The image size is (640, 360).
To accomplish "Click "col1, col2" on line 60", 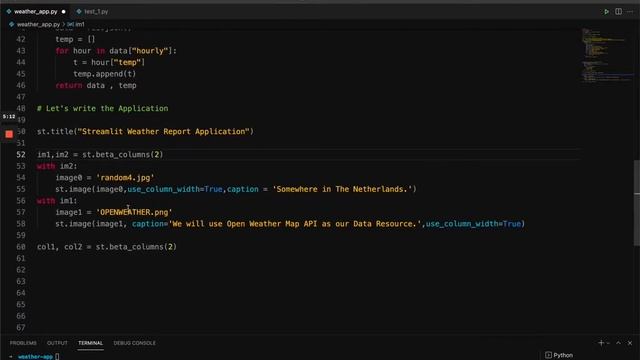I will pos(59,247).
